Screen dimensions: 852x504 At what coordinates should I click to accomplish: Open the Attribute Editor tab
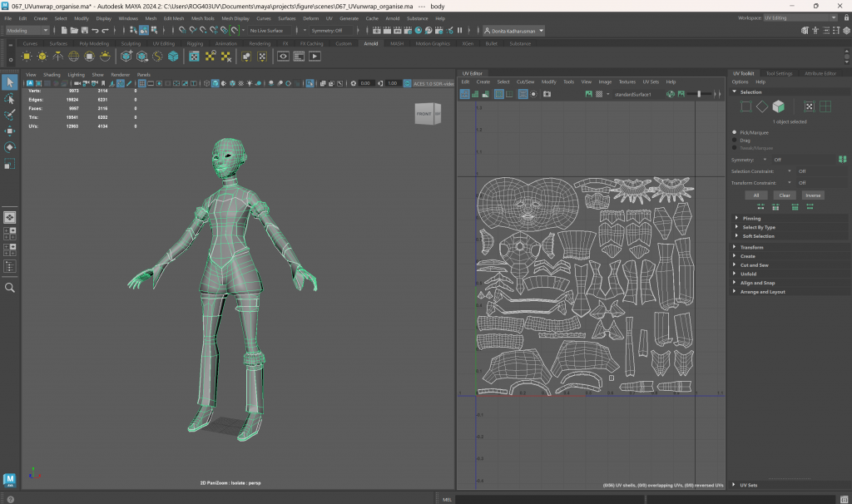pyautogui.click(x=820, y=73)
